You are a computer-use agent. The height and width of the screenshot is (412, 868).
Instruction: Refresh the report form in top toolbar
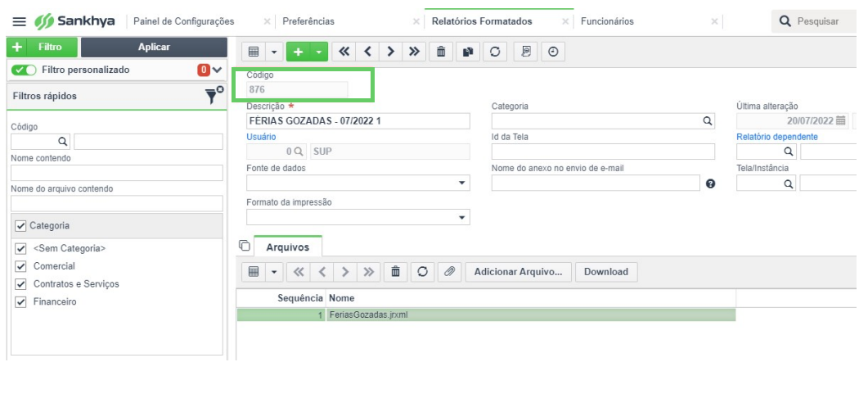click(495, 52)
